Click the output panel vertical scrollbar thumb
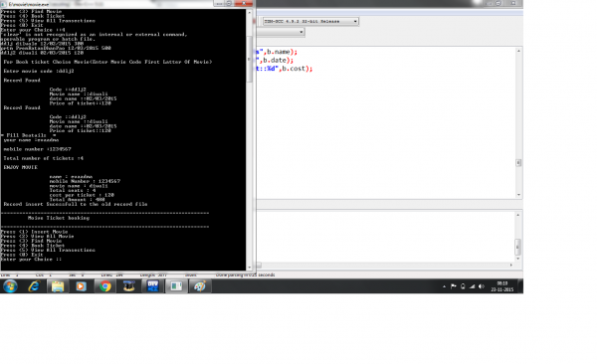Screen dimensions: 597x364 (x=517, y=247)
